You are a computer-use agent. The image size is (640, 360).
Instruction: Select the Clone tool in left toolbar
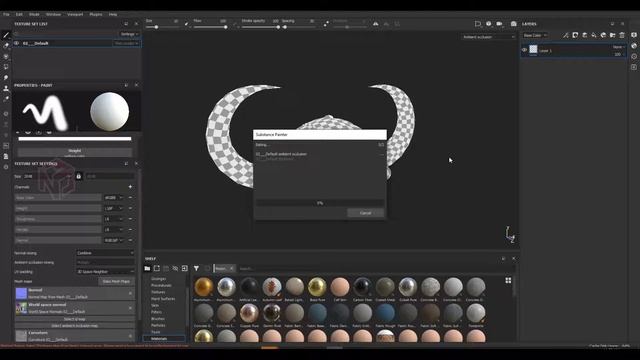tap(6, 88)
